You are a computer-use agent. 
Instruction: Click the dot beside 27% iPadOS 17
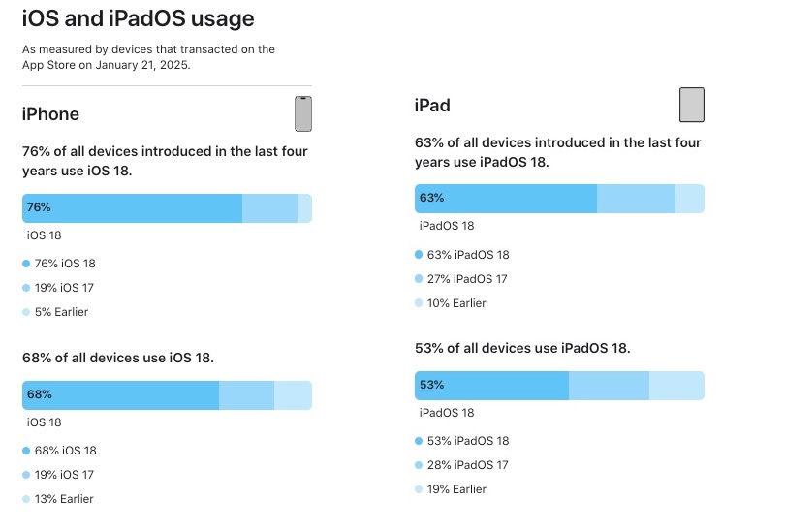419,279
